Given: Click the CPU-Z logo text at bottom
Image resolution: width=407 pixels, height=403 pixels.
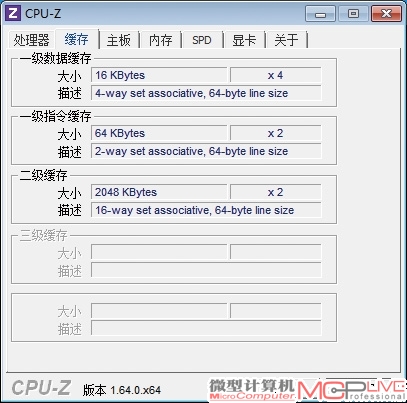Looking at the screenshot, I should (x=41, y=388).
